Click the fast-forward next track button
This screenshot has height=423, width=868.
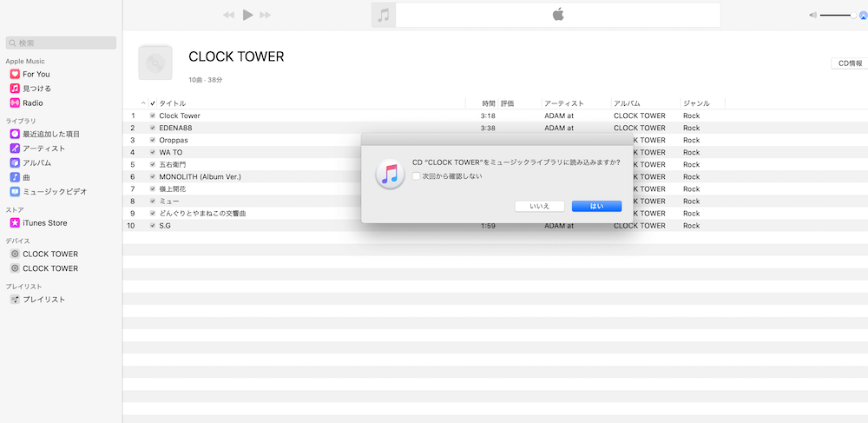266,15
